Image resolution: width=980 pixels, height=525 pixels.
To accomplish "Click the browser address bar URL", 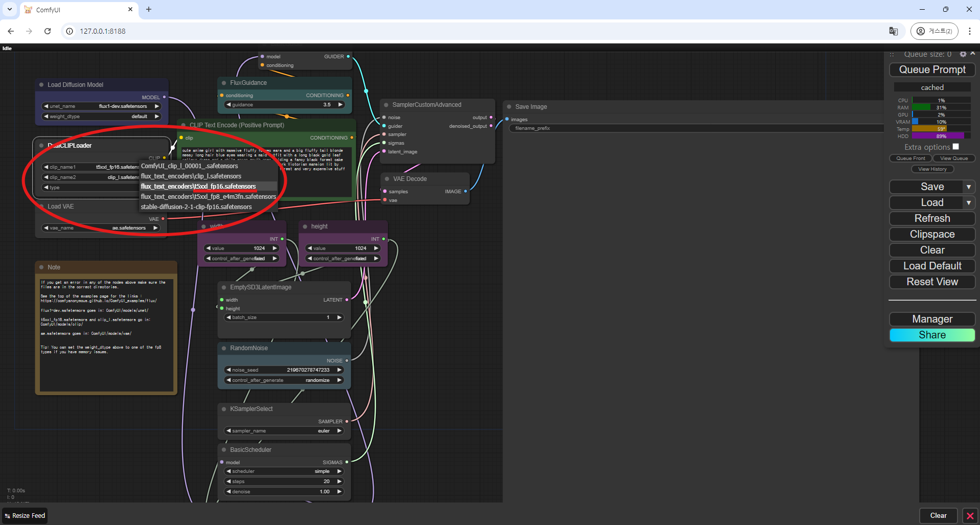I will (103, 31).
